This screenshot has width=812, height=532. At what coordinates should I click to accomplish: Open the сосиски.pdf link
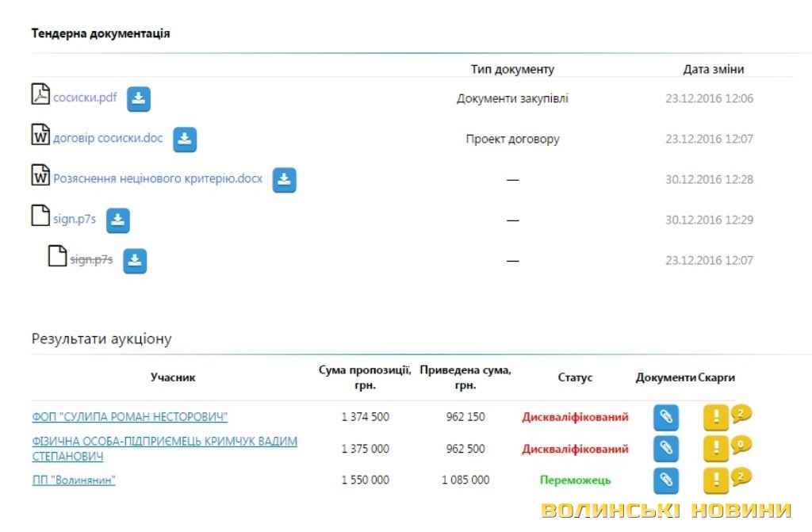pos(85,98)
